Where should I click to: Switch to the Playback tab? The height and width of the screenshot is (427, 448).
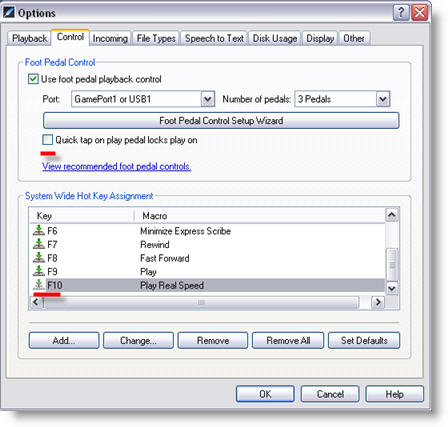click(x=29, y=38)
